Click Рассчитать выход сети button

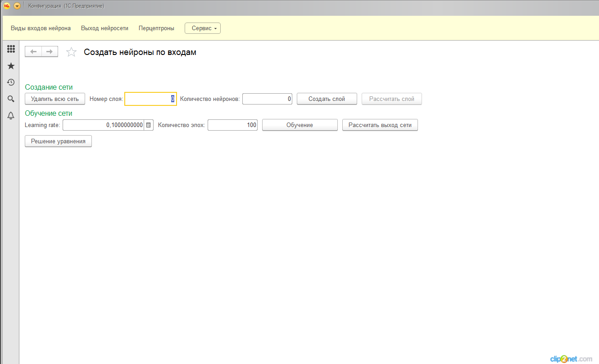[380, 125]
